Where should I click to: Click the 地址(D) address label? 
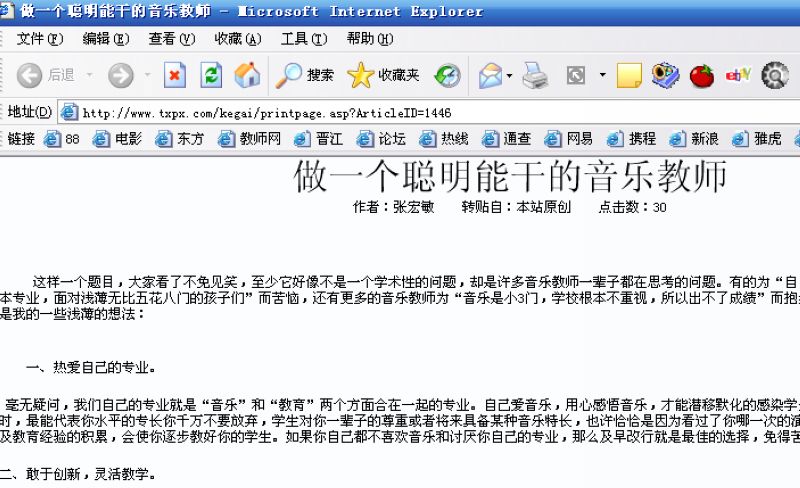click(x=30, y=112)
